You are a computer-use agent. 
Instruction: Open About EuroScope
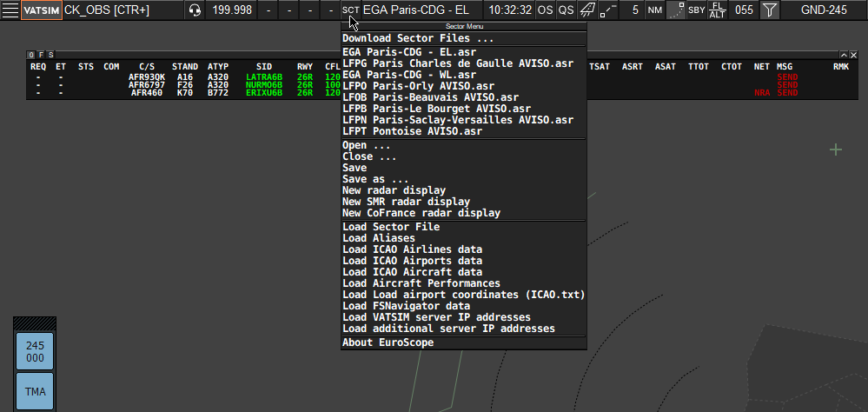[x=464, y=342]
